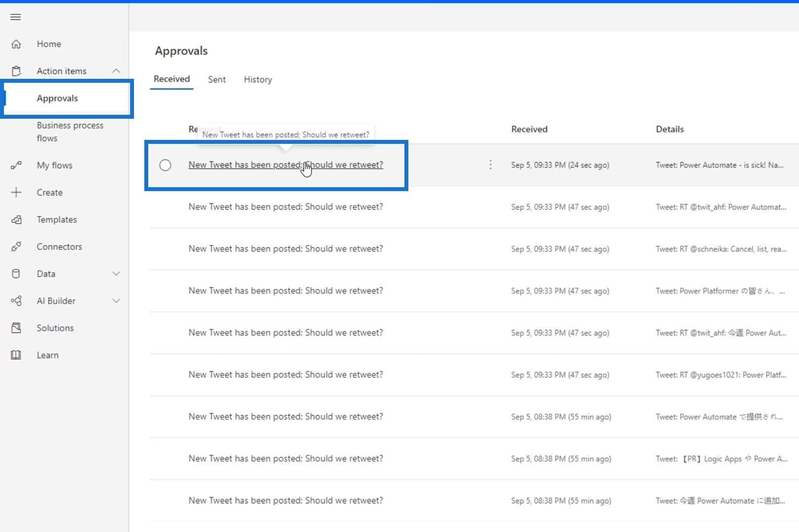Click the AI Builder icon

16,301
